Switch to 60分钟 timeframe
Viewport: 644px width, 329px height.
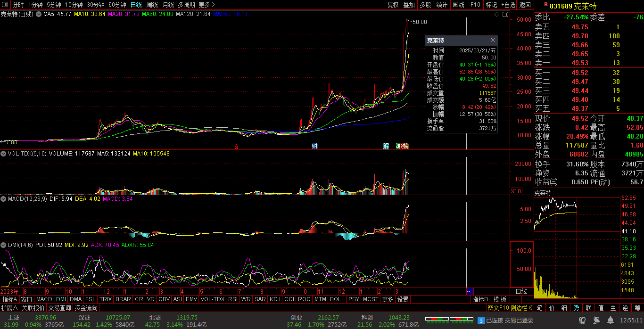click(117, 5)
